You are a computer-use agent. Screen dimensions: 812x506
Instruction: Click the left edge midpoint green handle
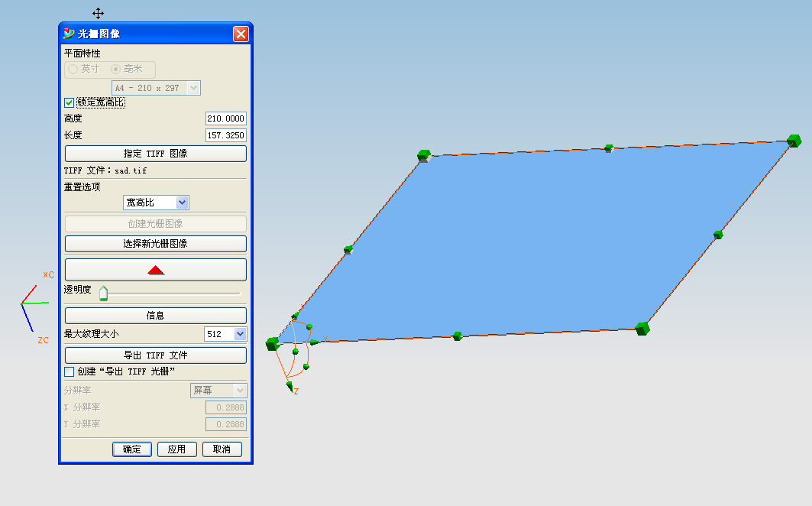tap(348, 250)
